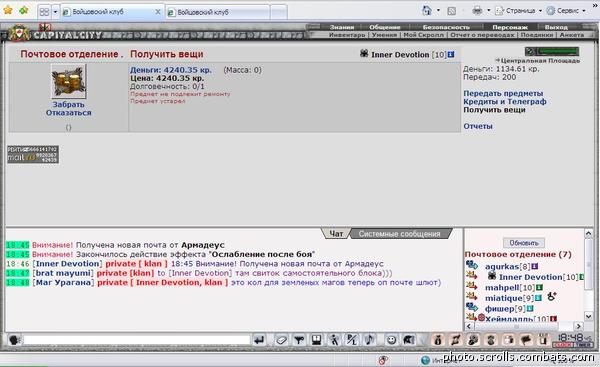Click the floppy disk save icon in chat bar
This screenshot has height=367, width=600.
(316, 340)
